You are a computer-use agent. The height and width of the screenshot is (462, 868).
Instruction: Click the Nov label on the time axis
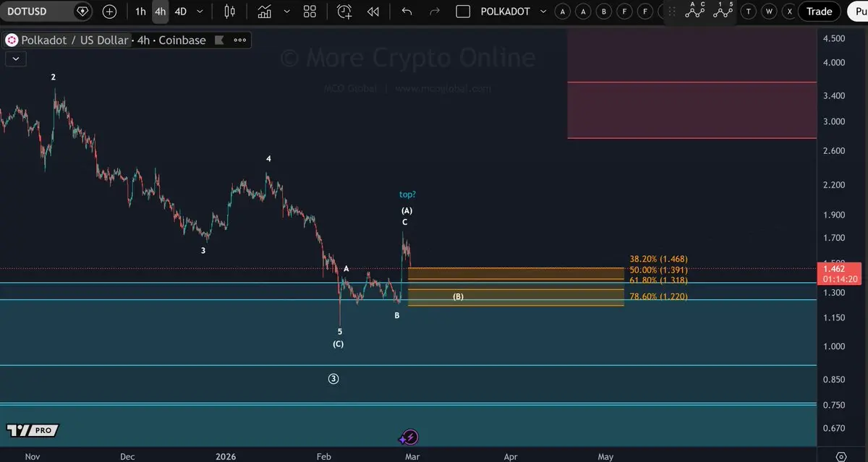(x=33, y=457)
